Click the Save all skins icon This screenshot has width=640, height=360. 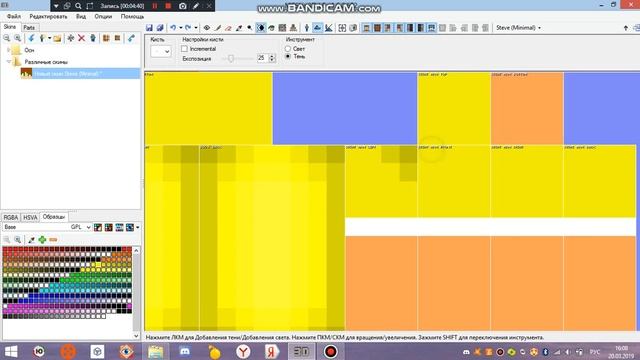(160, 28)
